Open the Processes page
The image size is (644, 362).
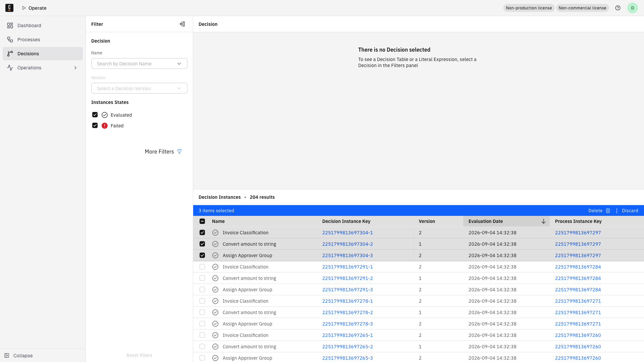tap(43, 40)
